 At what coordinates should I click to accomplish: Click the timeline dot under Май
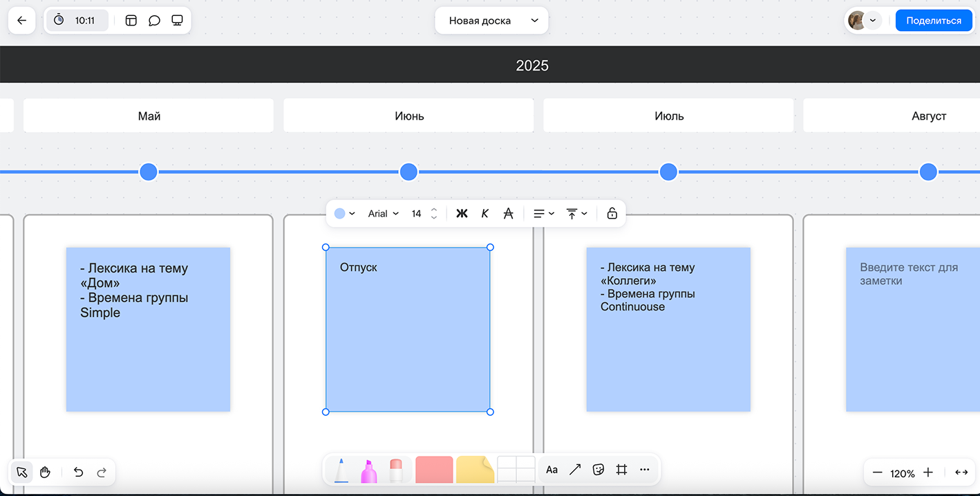pyautogui.click(x=149, y=172)
